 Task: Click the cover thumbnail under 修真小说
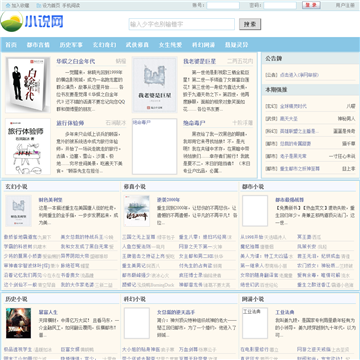click(x=137, y=211)
